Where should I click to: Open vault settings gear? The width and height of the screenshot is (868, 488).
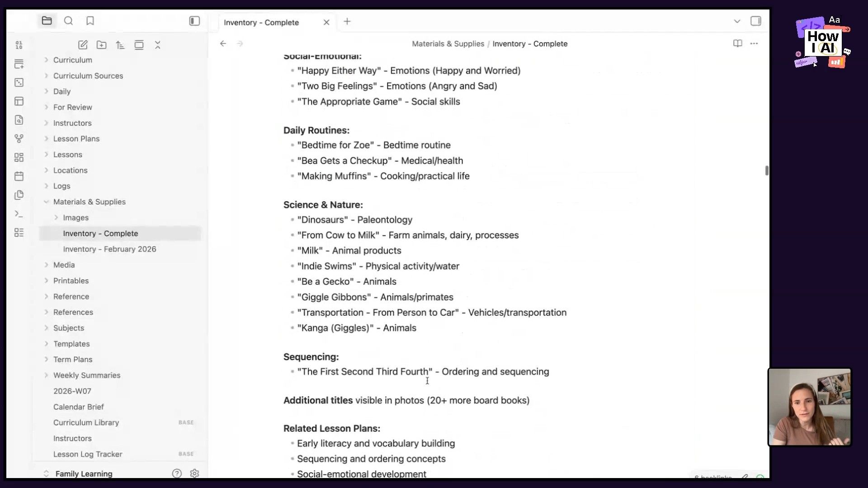[194, 473]
